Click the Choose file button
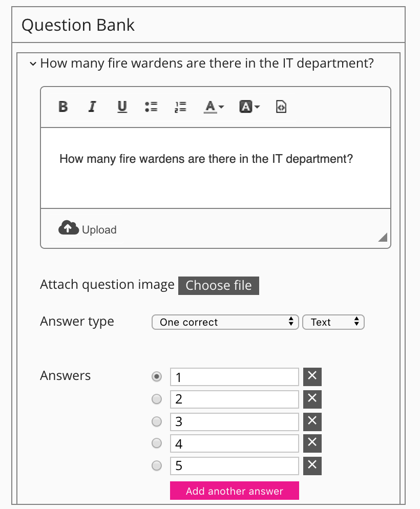The width and height of the screenshot is (420, 509). [219, 286]
